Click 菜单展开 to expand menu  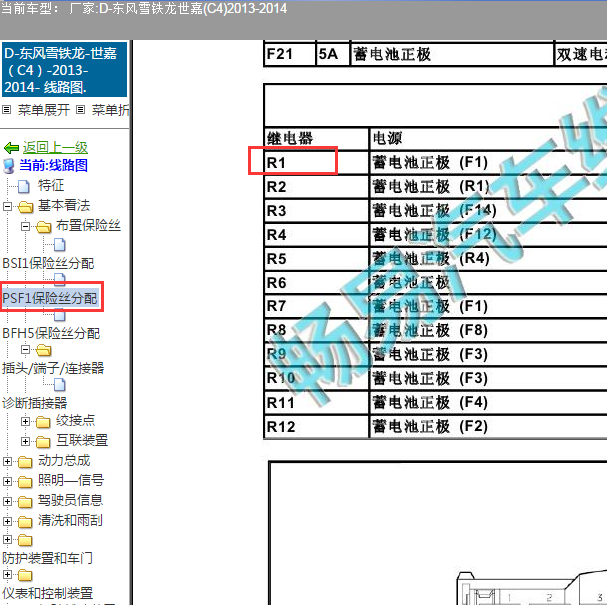pyautogui.click(x=44, y=110)
